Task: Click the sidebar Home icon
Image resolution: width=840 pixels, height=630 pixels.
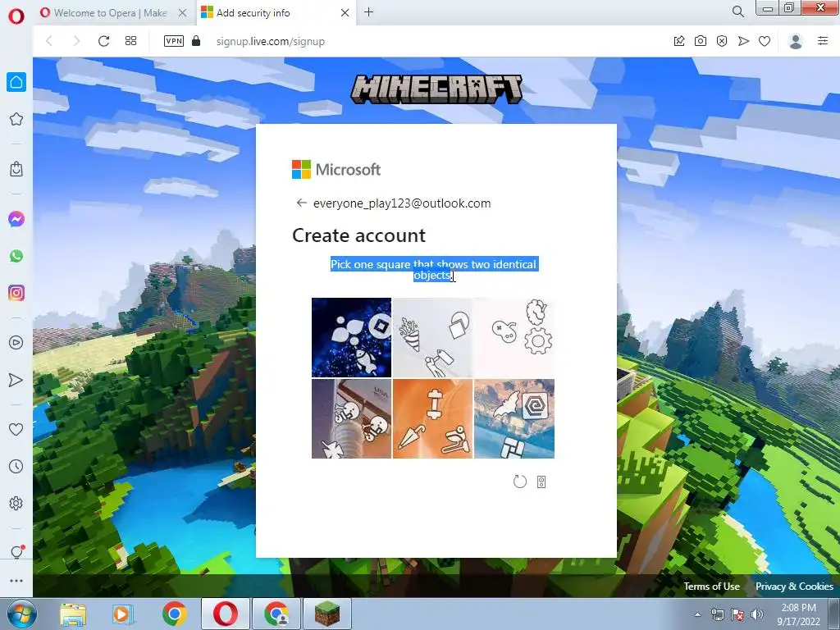Action: click(16, 82)
